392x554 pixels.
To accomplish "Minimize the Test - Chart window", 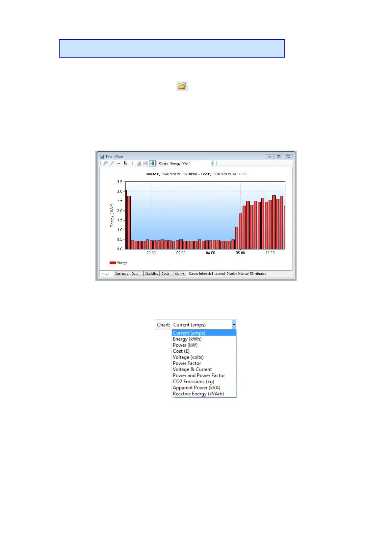I will pos(269,157).
